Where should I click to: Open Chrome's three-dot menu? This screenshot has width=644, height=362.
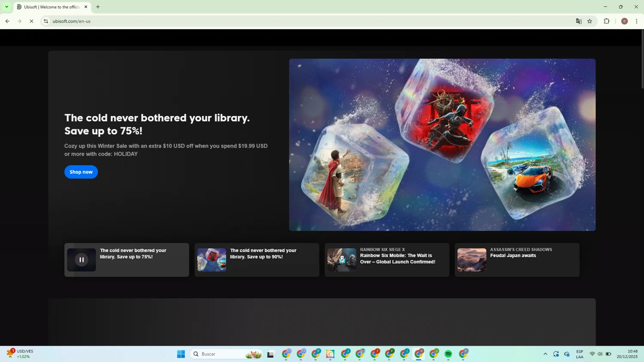pyautogui.click(x=637, y=21)
